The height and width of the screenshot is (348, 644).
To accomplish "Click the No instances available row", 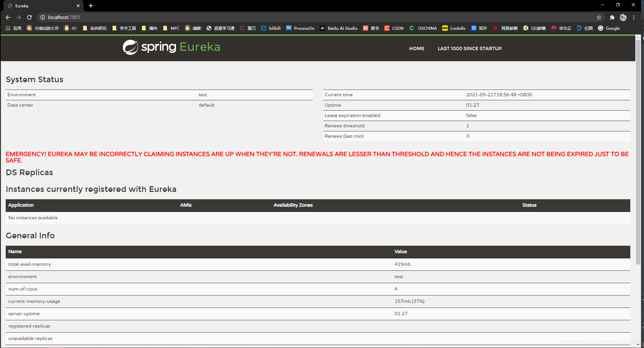I will (318, 218).
